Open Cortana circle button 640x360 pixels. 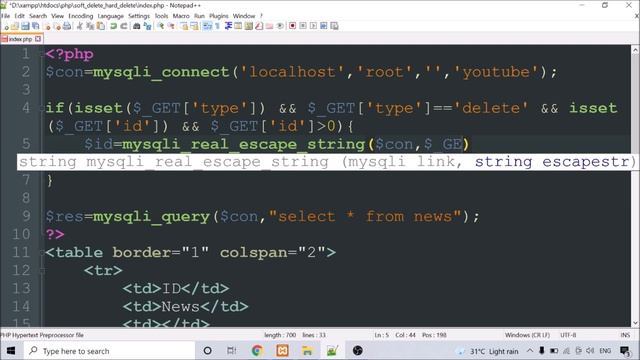click(x=207, y=351)
